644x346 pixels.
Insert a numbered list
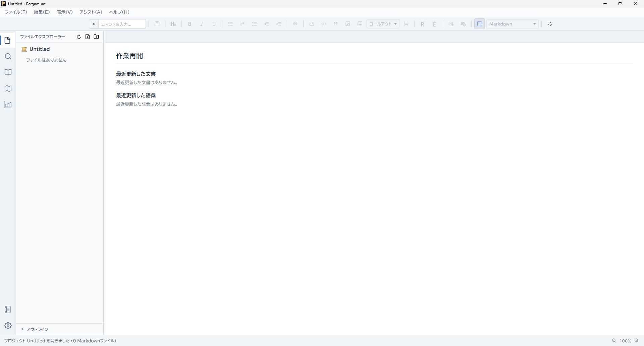[x=243, y=24]
